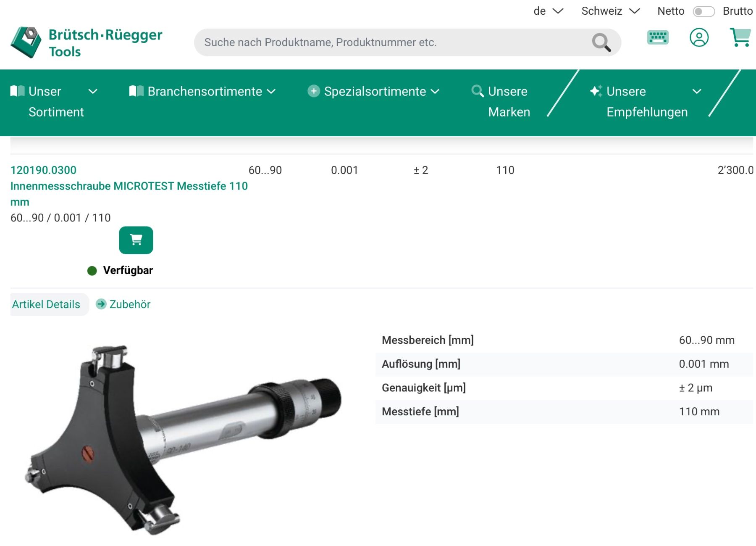Click the price 2'300.0 value
Image resolution: width=756 pixels, height=546 pixels.
tap(735, 170)
